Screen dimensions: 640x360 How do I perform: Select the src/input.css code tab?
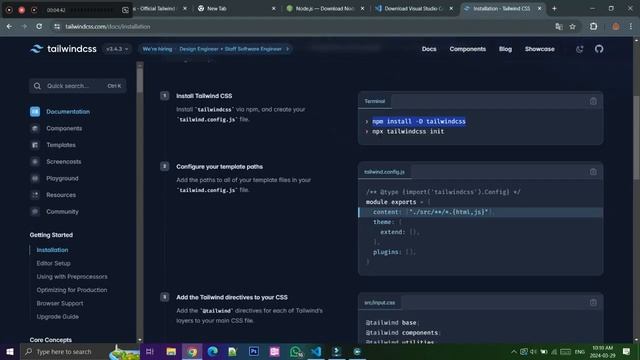(380, 302)
